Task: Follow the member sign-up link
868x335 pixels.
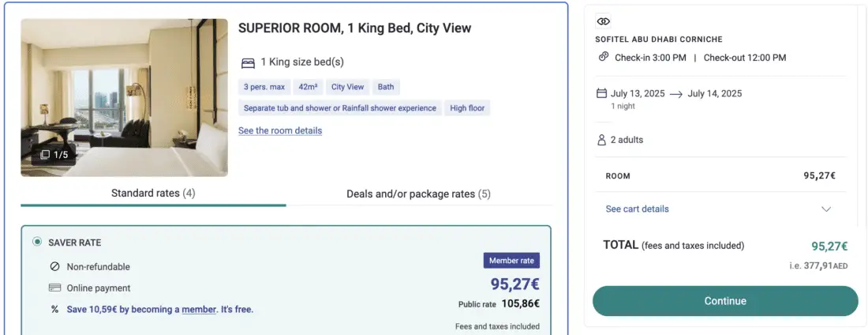Action: point(199,310)
